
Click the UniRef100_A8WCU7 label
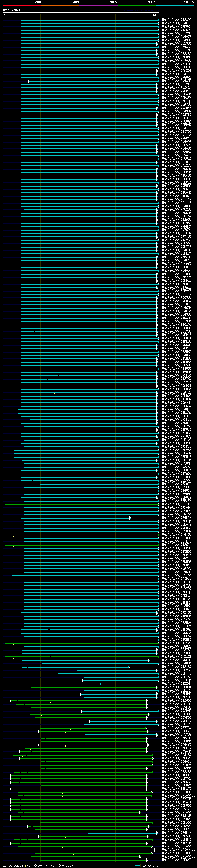click(177, 169)
